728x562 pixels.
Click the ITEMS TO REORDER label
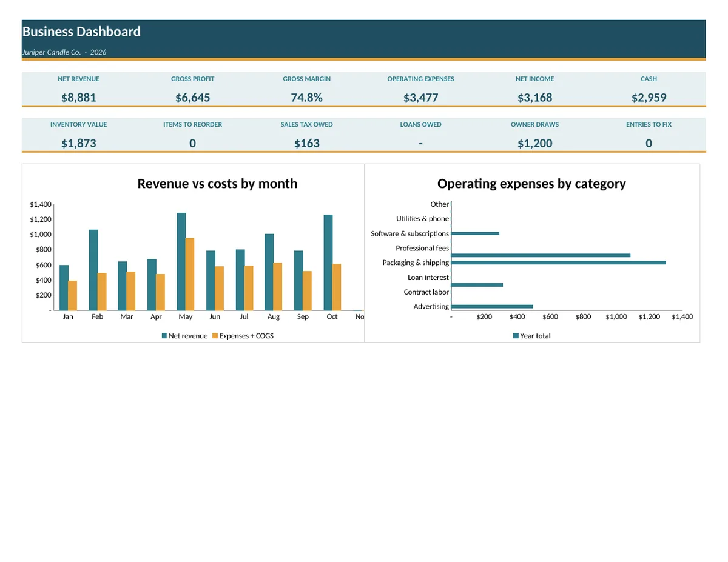[193, 124]
